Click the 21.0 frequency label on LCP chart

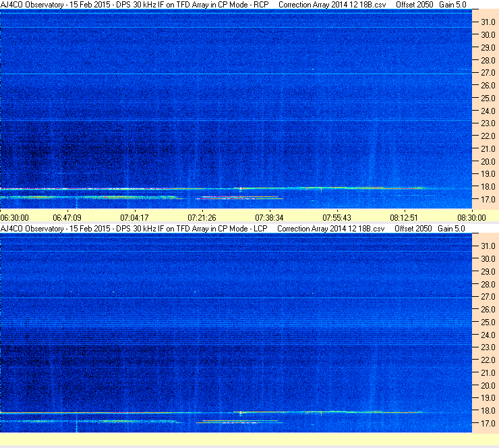click(488, 373)
